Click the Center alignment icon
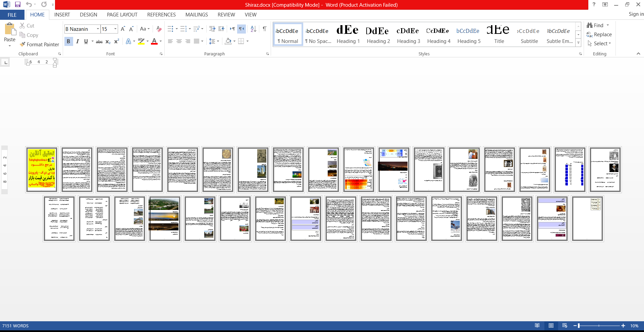 (179, 41)
